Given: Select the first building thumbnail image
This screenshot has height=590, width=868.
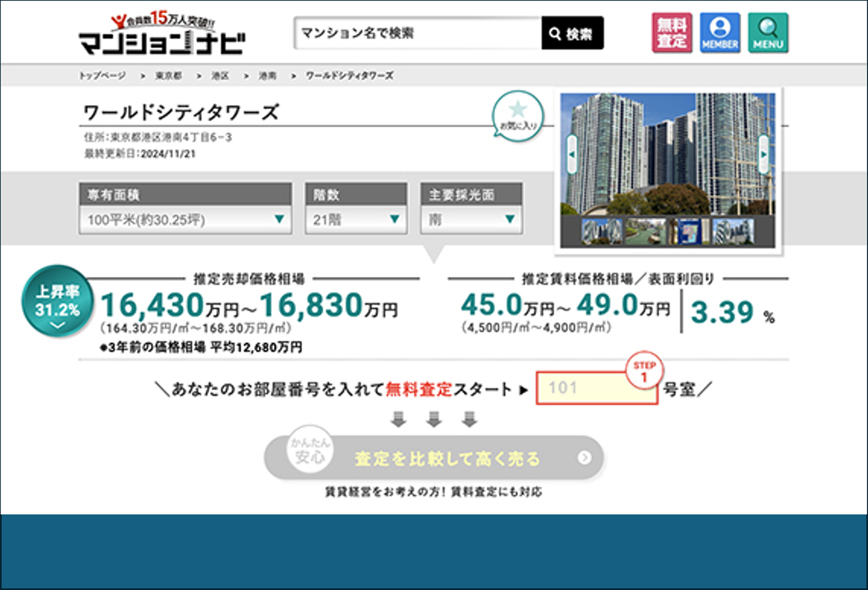Looking at the screenshot, I should (601, 232).
